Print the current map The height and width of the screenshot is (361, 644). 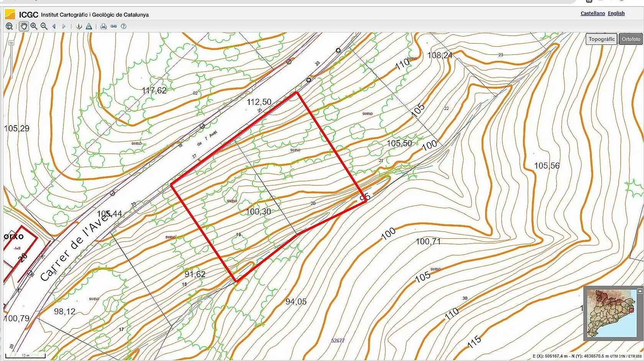pos(103,26)
